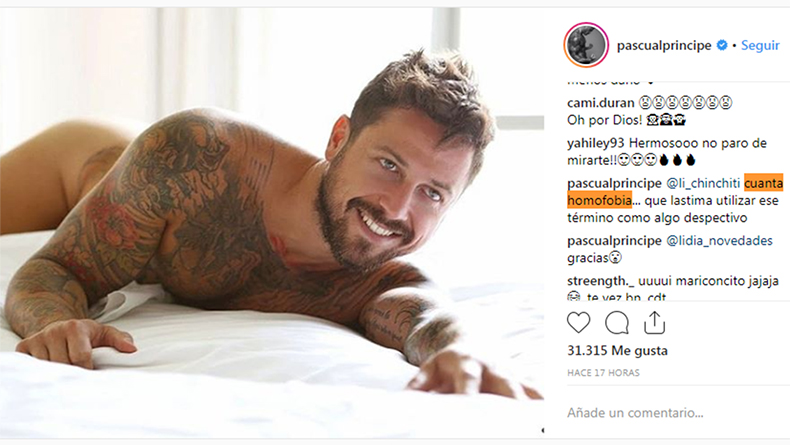Share the post via share icon
790x445 pixels.
(x=654, y=323)
